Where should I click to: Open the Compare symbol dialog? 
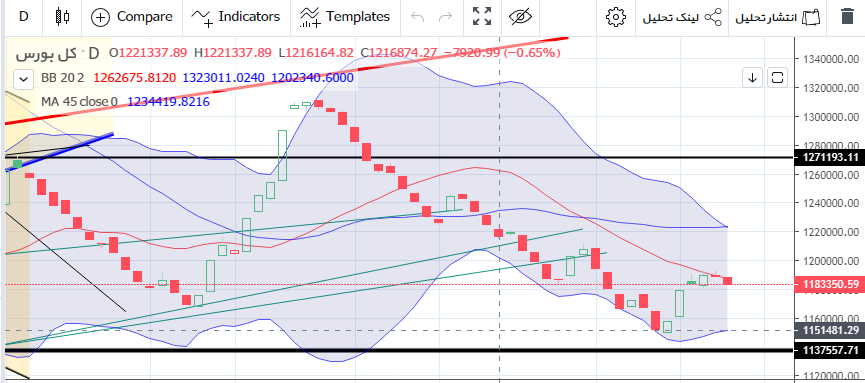point(131,17)
